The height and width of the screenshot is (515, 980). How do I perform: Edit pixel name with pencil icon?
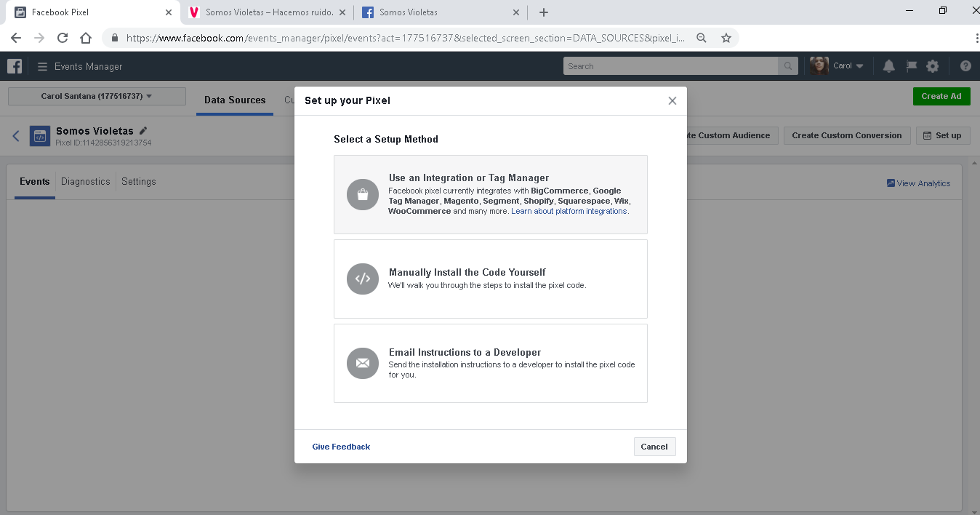point(143,130)
